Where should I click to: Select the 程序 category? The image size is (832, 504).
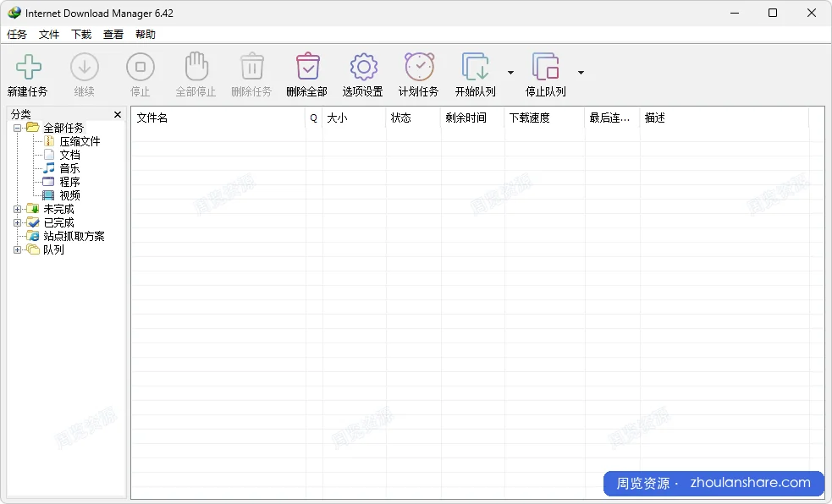pos(69,182)
